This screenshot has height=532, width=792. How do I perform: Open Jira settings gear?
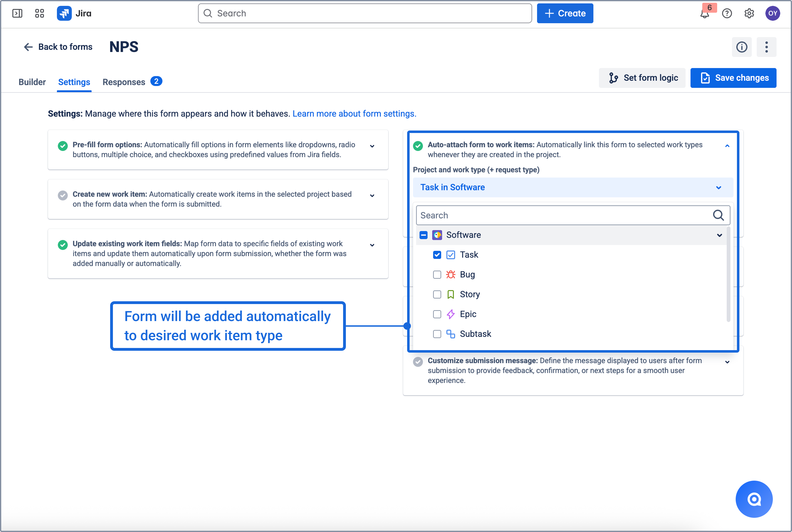pyautogui.click(x=750, y=13)
